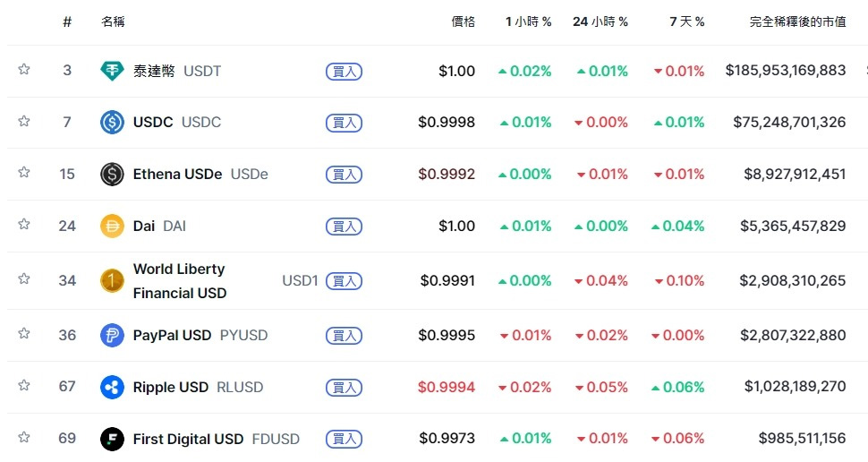Open the PayPal USD name link
Screen dimensions: 868x462
(172, 336)
